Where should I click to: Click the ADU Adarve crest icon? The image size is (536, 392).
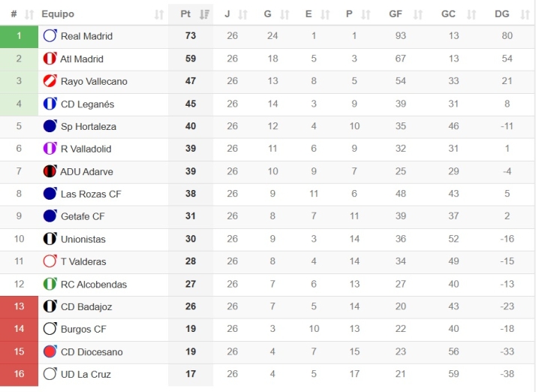[50, 171]
